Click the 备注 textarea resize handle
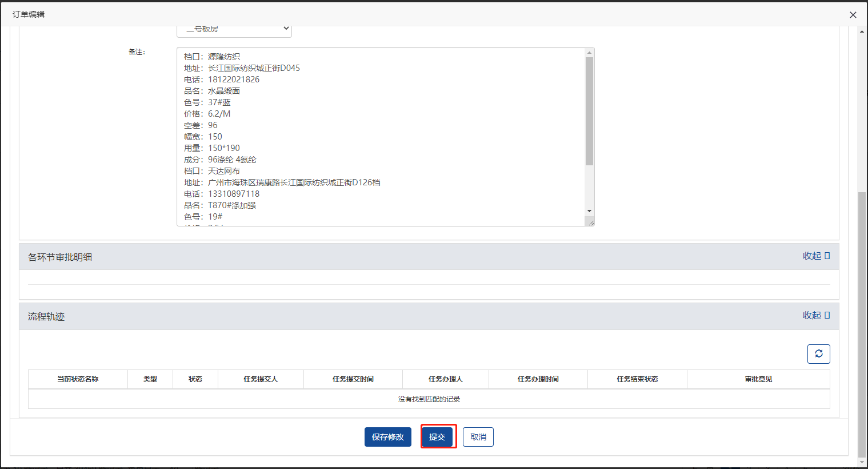 point(591,222)
